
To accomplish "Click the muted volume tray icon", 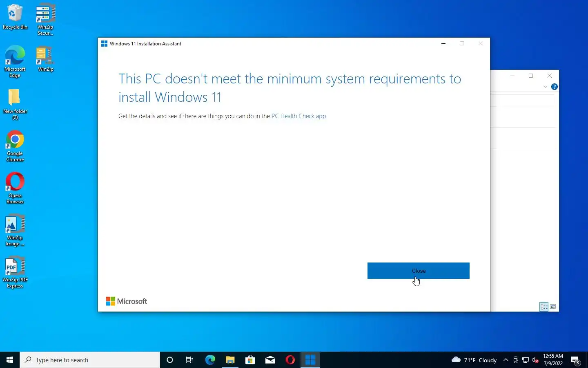I will 535,360.
